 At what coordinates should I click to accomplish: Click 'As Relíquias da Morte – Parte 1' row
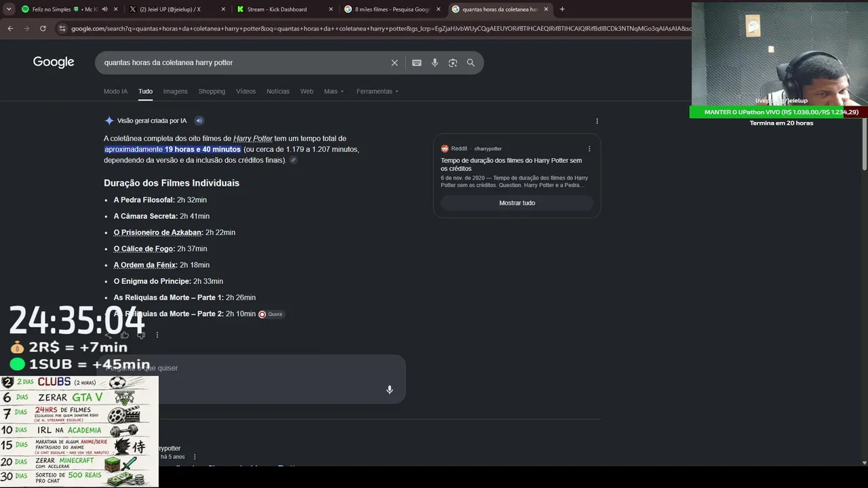pyautogui.click(x=184, y=298)
